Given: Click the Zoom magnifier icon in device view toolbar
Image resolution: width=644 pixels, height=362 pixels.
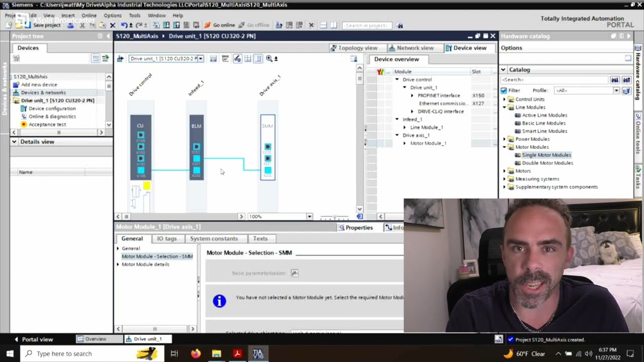Looking at the screenshot, I should (x=269, y=59).
